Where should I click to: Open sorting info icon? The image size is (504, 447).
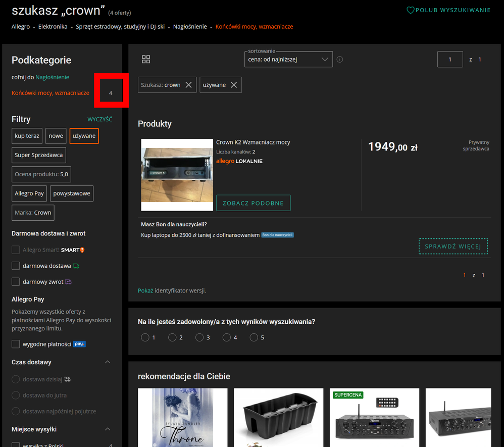(340, 60)
